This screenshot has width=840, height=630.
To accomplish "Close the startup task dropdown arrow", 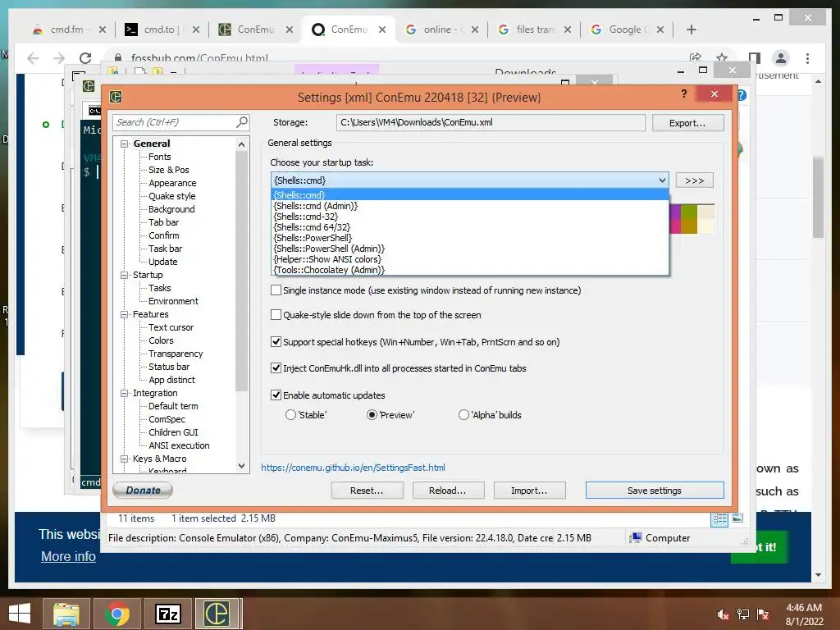I will click(662, 180).
